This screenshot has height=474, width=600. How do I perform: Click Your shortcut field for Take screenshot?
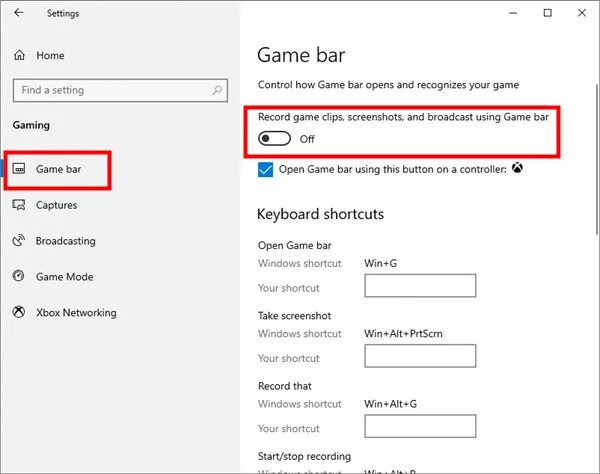click(x=420, y=356)
